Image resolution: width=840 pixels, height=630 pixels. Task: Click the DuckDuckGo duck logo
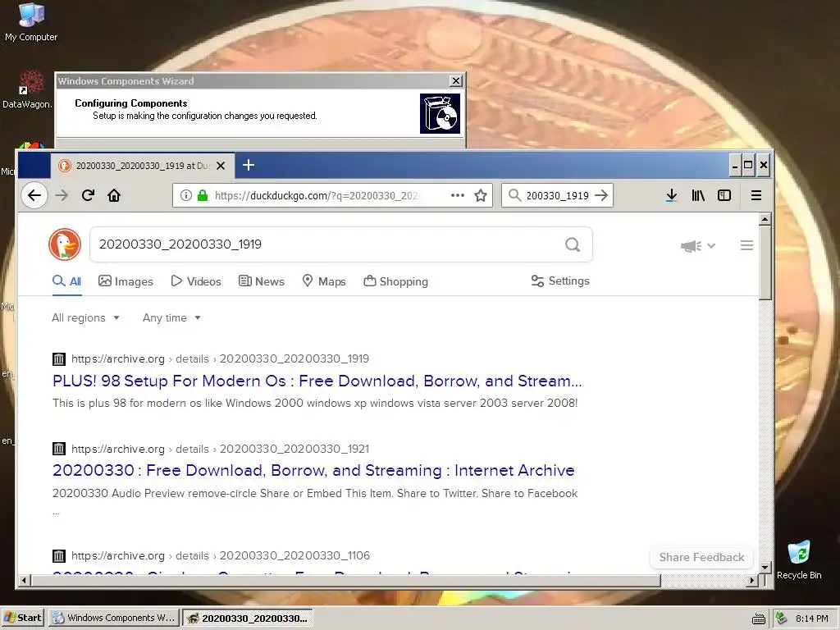pos(65,244)
